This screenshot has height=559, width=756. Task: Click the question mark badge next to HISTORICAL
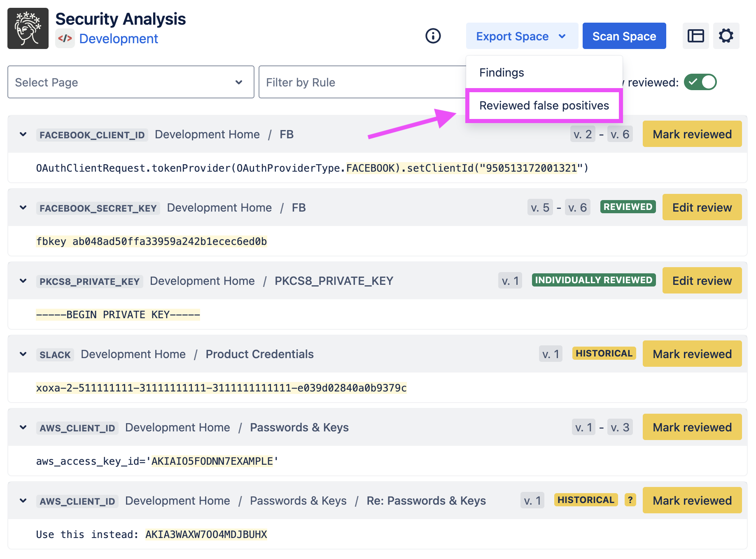630,500
